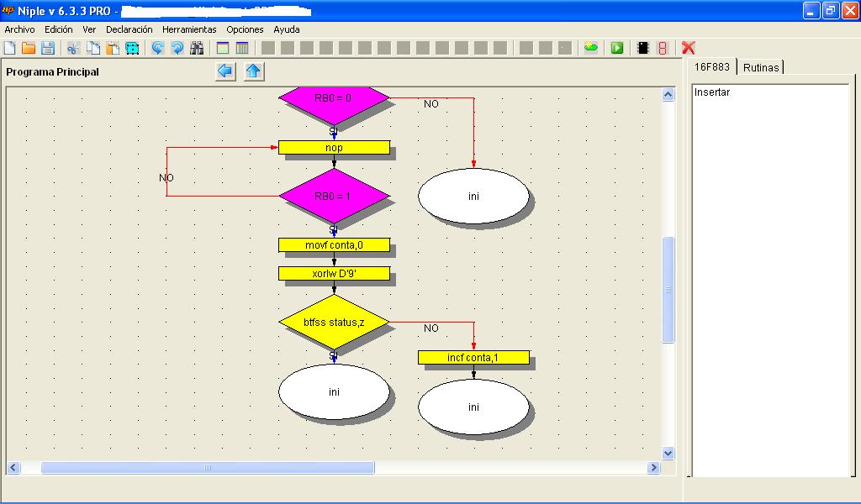Viewport: 861px width, 504px height.
Task: Open a project using the folder icon
Action: pyautogui.click(x=29, y=48)
